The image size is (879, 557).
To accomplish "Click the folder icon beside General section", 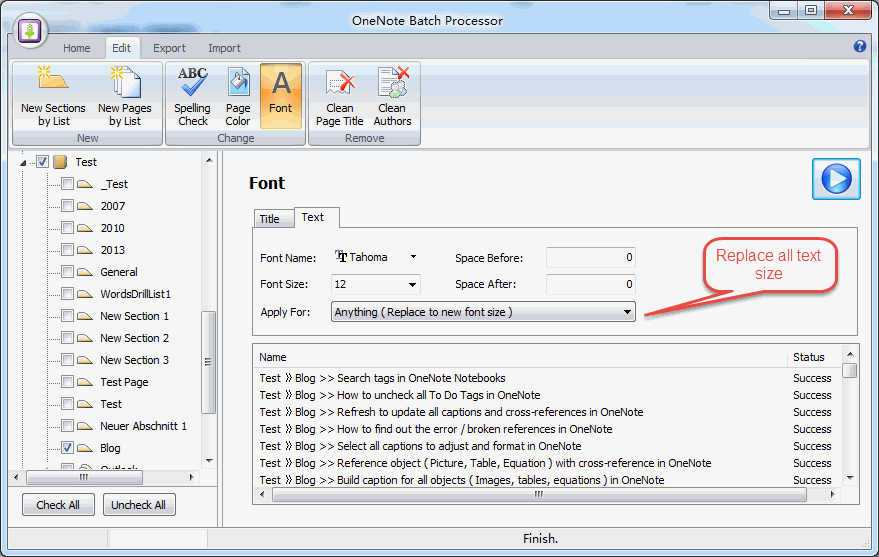I will (85, 272).
